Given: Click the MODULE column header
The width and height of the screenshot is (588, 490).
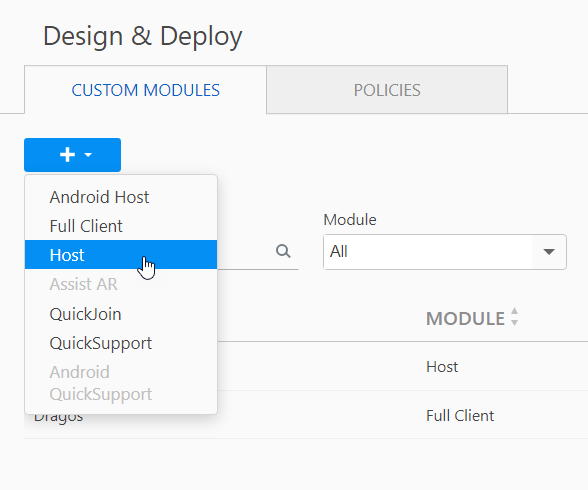Looking at the screenshot, I should tap(465, 319).
